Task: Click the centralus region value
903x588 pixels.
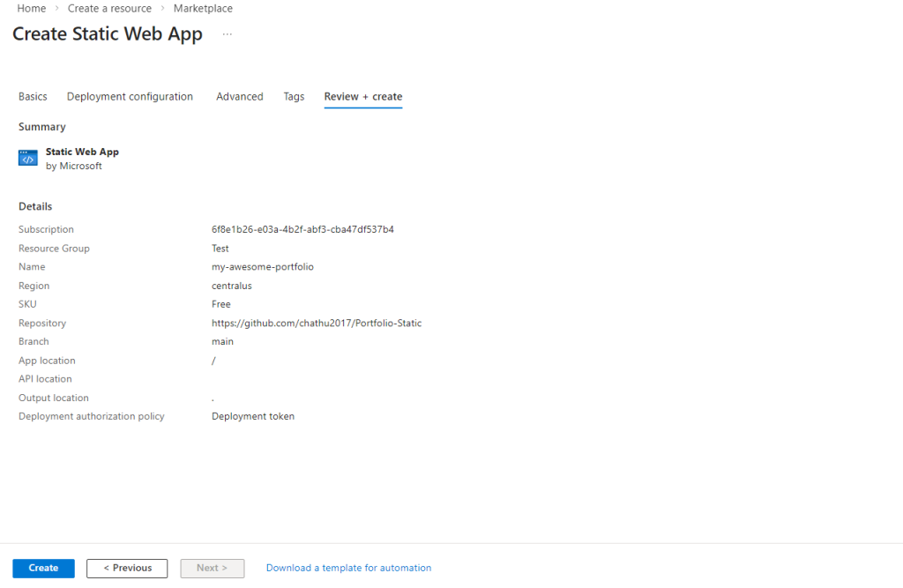Action: (x=232, y=286)
